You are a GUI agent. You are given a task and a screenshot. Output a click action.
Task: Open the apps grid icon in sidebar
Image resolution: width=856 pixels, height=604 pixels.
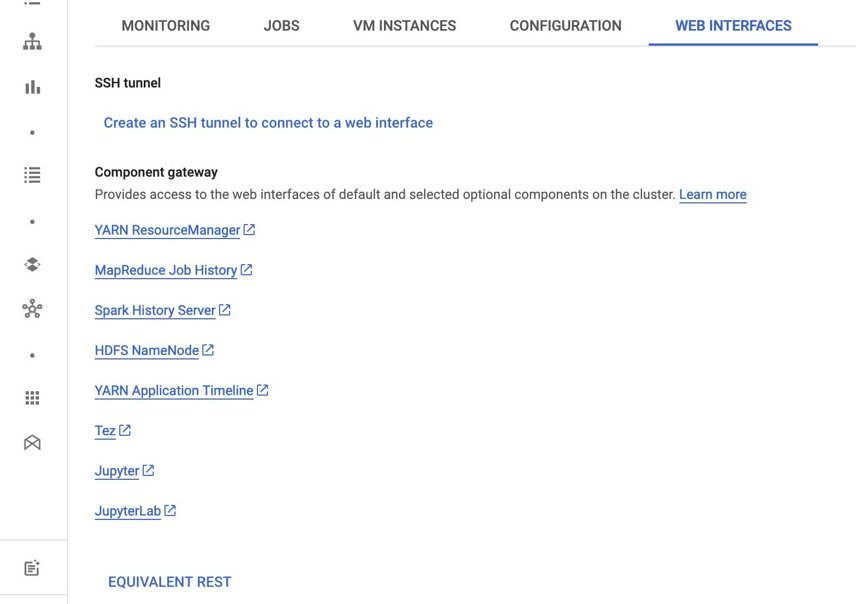(32, 397)
